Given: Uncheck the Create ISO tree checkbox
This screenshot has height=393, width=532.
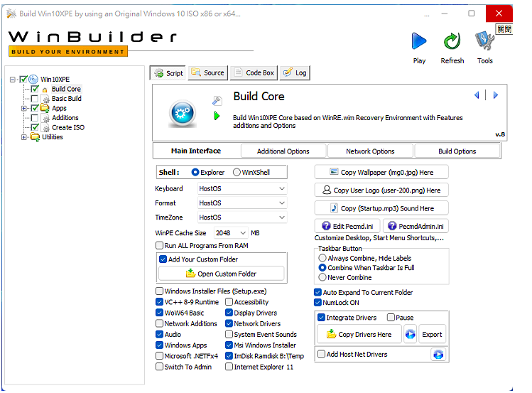Looking at the screenshot, I should point(35,128).
